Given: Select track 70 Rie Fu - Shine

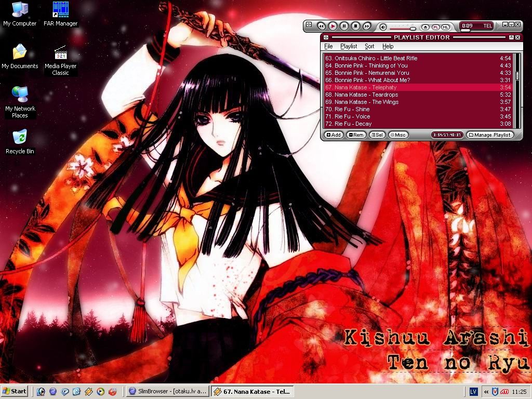Looking at the screenshot, I should click(x=418, y=109).
